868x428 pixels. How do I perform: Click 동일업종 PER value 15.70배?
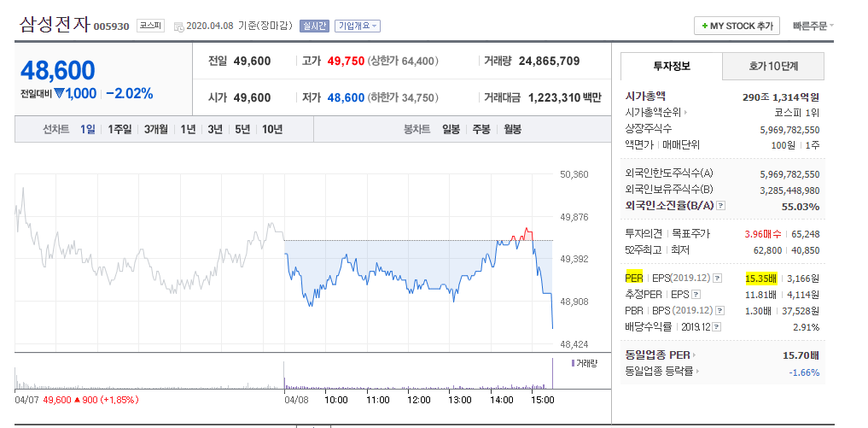[801, 355]
